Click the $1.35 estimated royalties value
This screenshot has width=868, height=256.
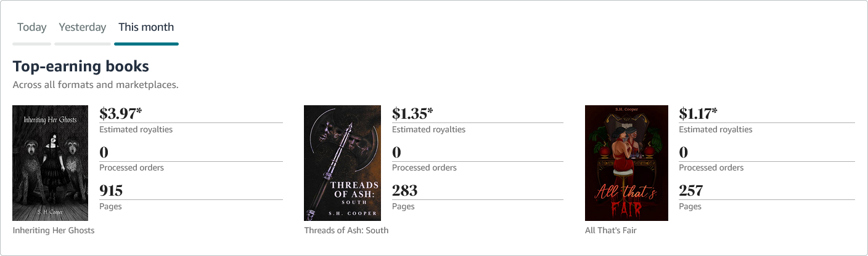[x=412, y=113]
